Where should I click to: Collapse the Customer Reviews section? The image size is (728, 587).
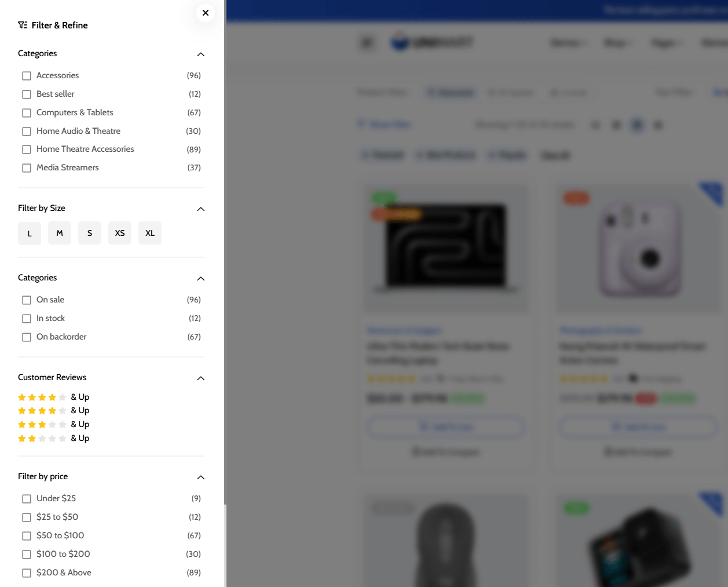point(201,378)
